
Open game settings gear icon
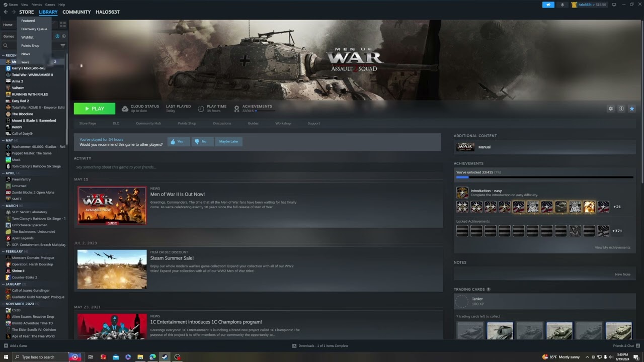pos(611,109)
